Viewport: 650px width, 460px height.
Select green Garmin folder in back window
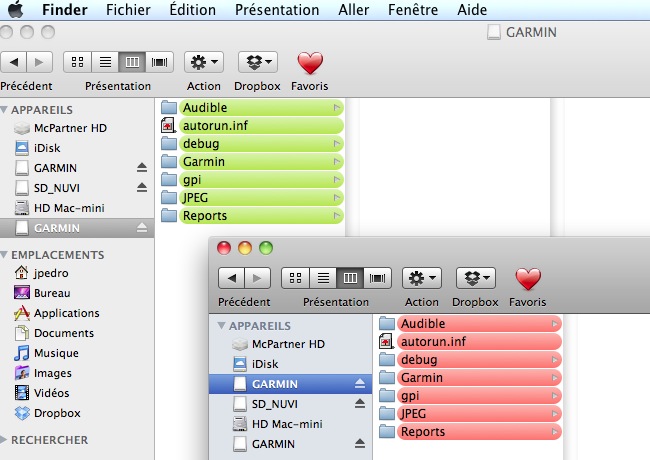[252, 162]
